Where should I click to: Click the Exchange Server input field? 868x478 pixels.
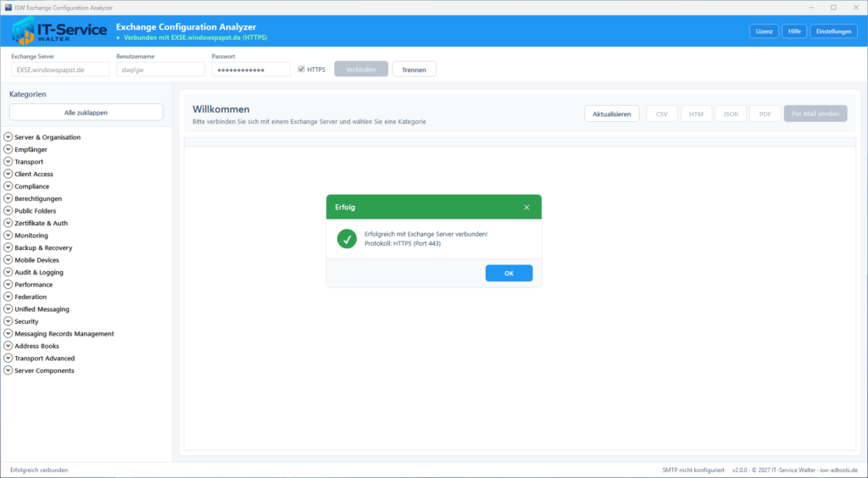pyautogui.click(x=60, y=69)
